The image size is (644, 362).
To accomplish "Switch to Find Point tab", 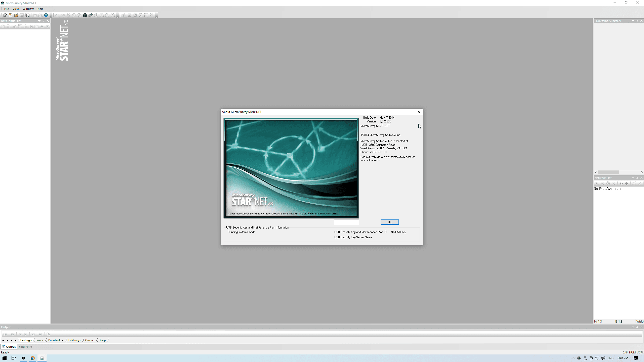I will [25, 347].
